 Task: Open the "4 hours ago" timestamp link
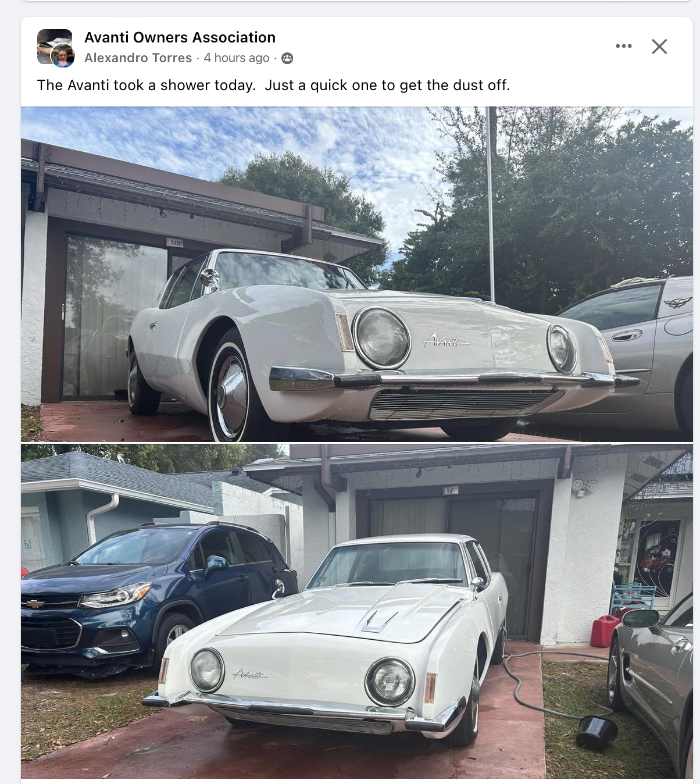point(237,58)
